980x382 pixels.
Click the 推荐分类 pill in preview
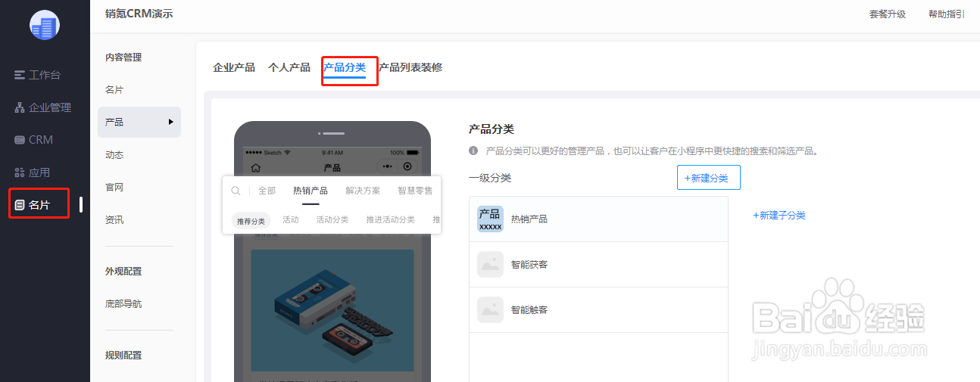pyautogui.click(x=251, y=220)
